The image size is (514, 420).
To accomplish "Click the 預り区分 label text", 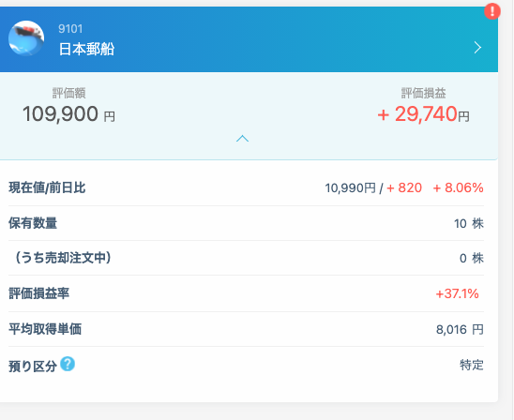I will [x=33, y=367].
